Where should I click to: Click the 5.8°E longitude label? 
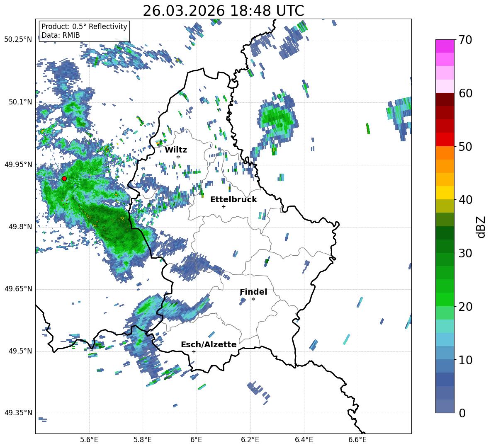[143, 440]
